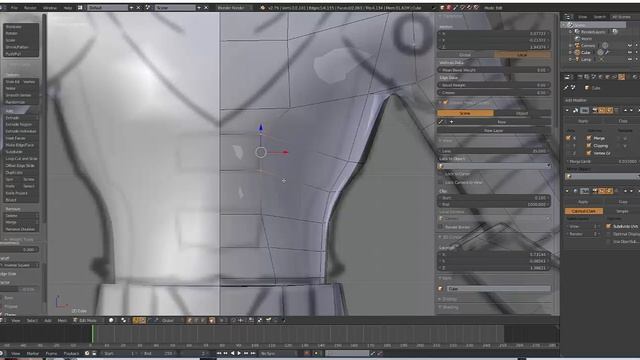This screenshot has width=640, height=360.
Task: Click the viewport shading sphere icon
Action: tap(111, 320)
